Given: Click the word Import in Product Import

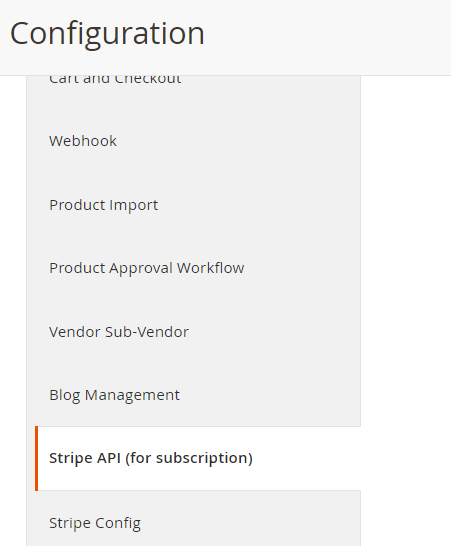Looking at the screenshot, I should [x=134, y=205].
